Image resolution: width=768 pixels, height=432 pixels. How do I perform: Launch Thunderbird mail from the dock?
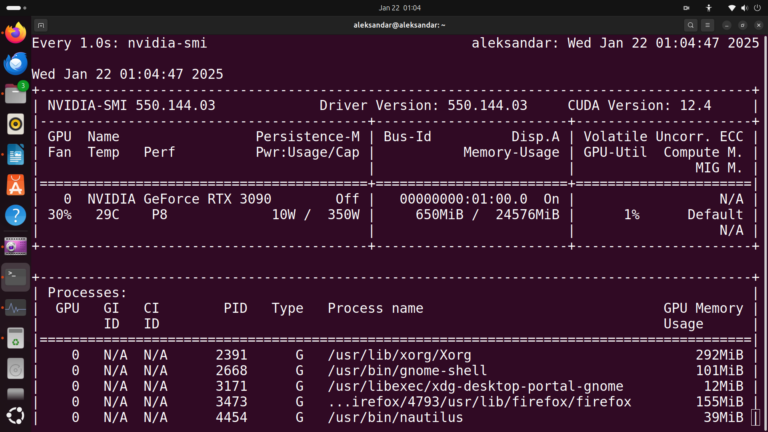16,64
